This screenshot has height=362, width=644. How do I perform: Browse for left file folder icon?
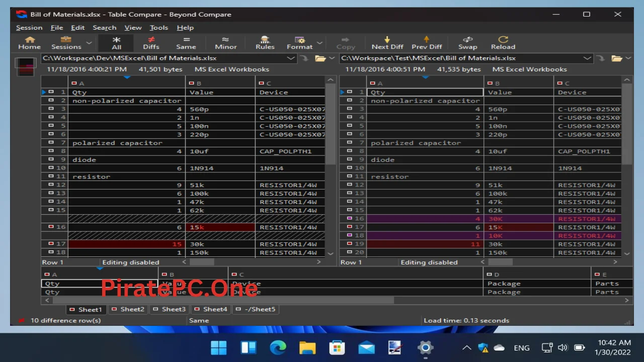(320, 58)
